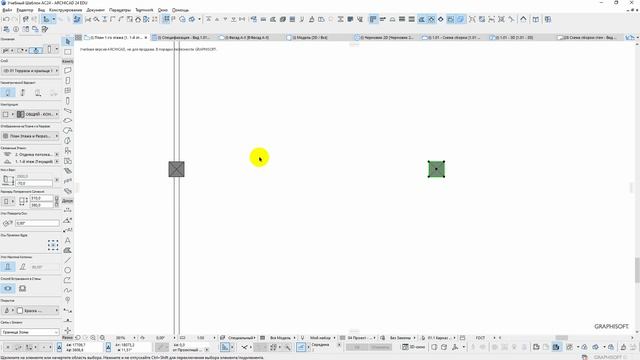Click the dotted anchor point grid icon
The height and width of the screenshot is (360, 640).
[x=53, y=245]
